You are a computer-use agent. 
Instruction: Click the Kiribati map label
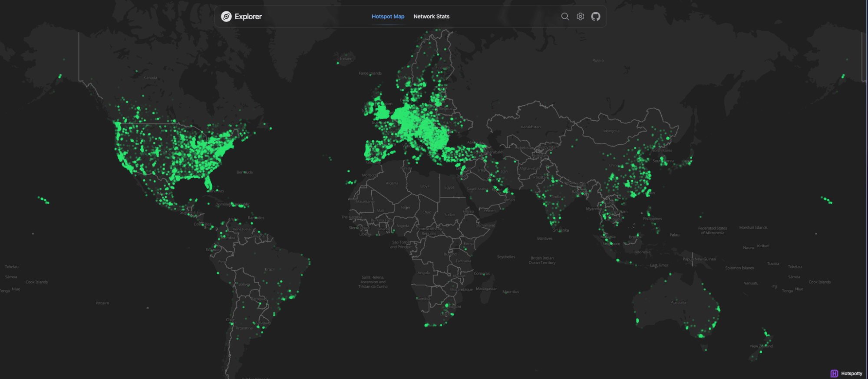[763, 246]
